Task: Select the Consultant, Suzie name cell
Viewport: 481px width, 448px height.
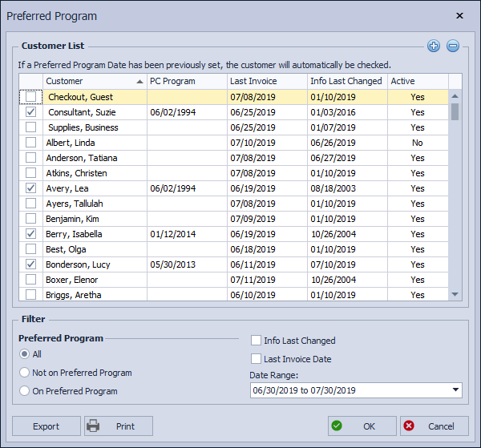Action: [x=95, y=112]
